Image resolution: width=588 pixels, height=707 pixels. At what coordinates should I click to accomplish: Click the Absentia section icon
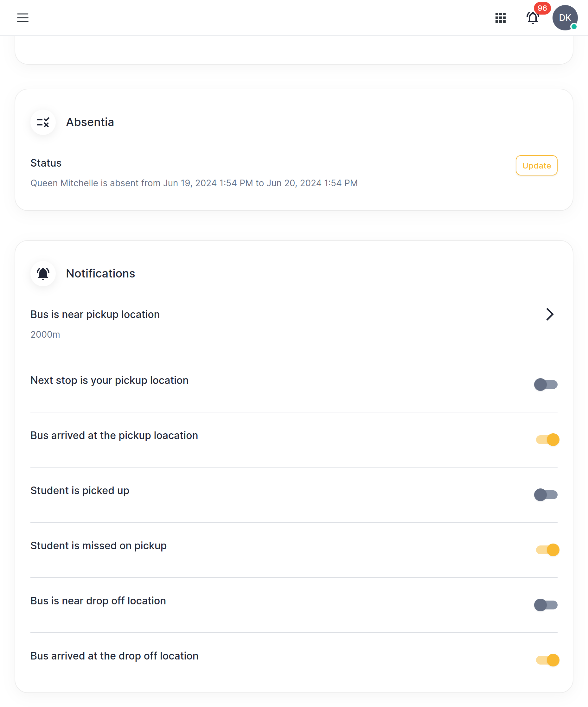[x=43, y=122]
